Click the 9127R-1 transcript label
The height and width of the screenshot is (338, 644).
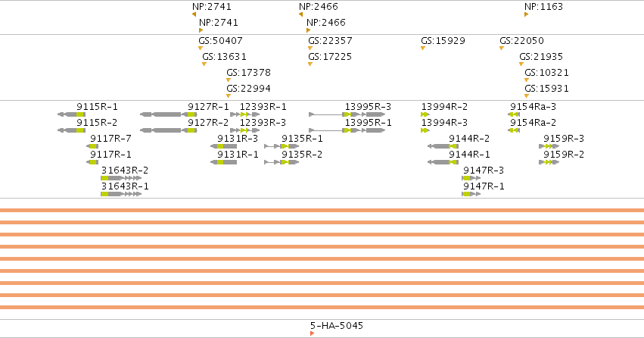coord(208,107)
